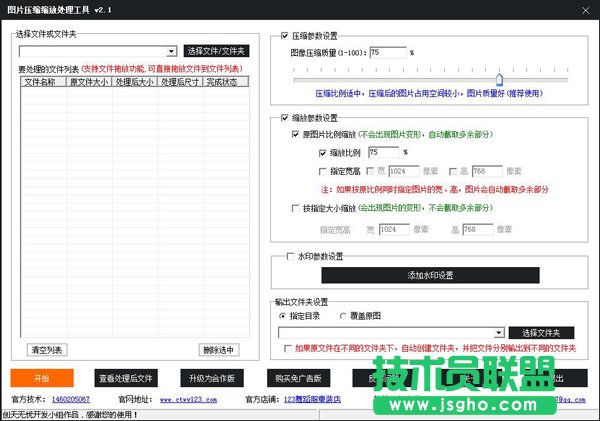The height and width of the screenshot is (421, 600).
Task: Enable the 水印参数设置 checkbox
Action: click(x=290, y=256)
